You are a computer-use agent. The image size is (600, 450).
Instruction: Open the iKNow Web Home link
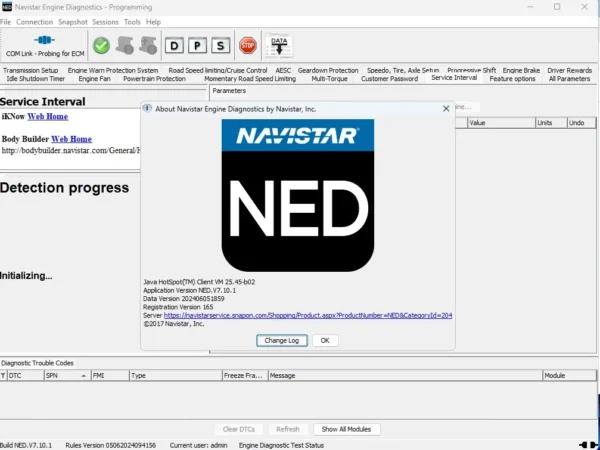(x=48, y=116)
